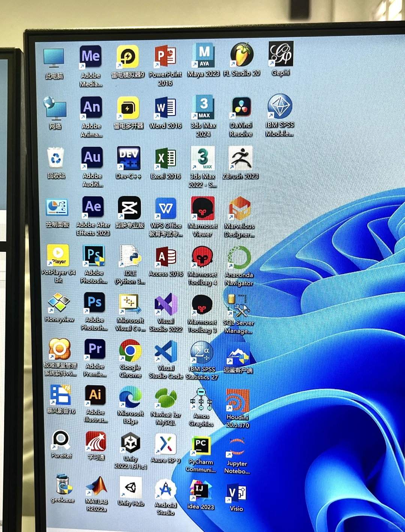Select the IBM SPSS Modeler icon
Screen dimensions: 405x532
click(280, 106)
